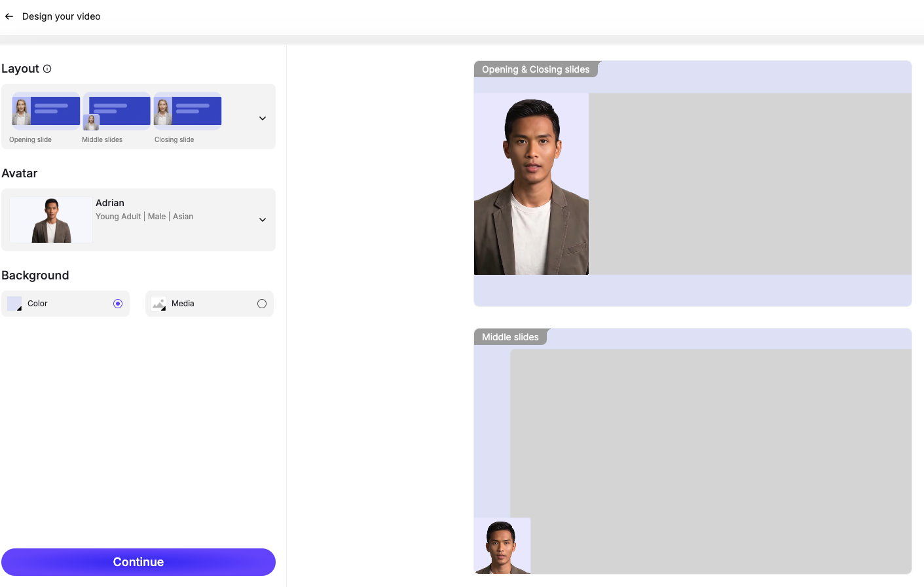Open the background color swatch picker

tap(14, 304)
